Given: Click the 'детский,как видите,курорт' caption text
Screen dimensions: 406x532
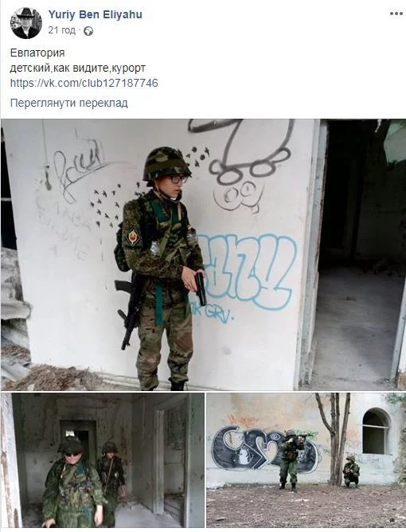Looking at the screenshot, I should coord(78,68).
